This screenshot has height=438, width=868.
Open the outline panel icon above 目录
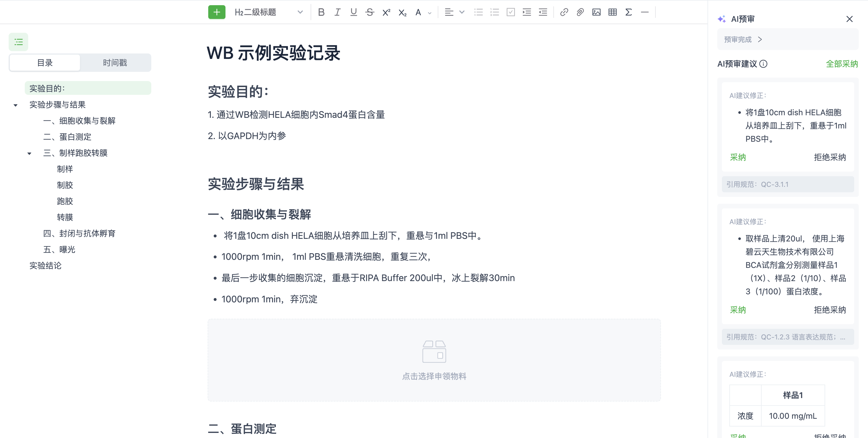click(18, 41)
